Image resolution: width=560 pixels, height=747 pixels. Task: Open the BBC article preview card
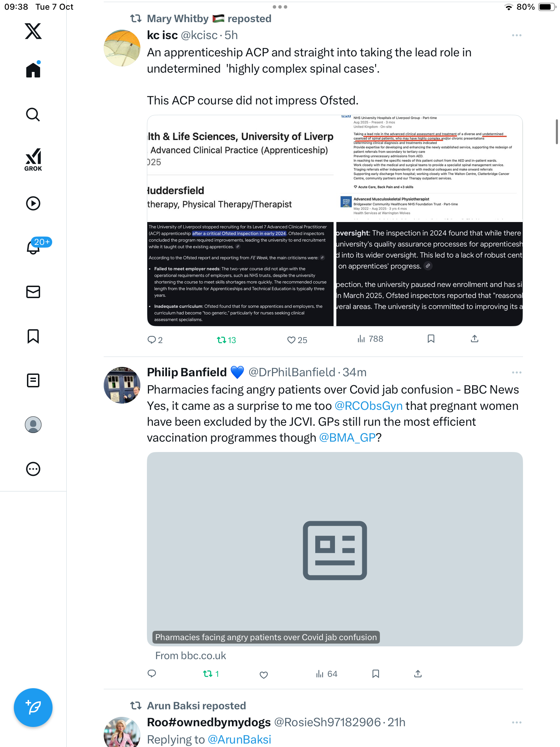point(335,549)
